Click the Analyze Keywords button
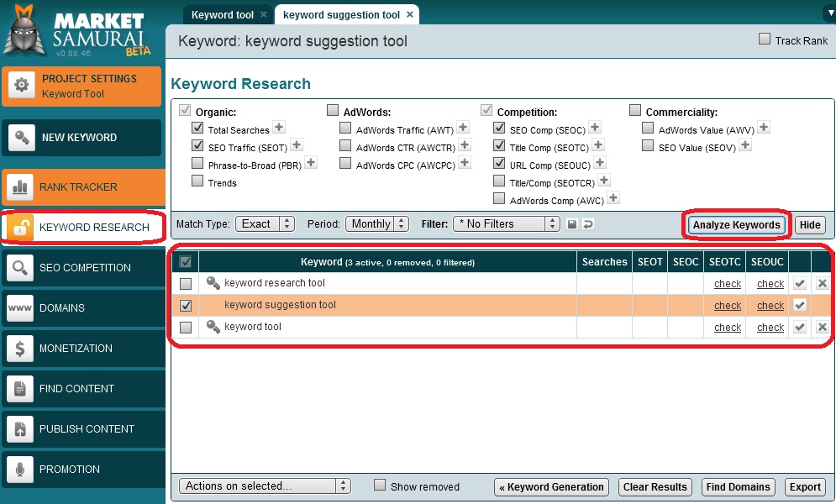 coord(736,225)
